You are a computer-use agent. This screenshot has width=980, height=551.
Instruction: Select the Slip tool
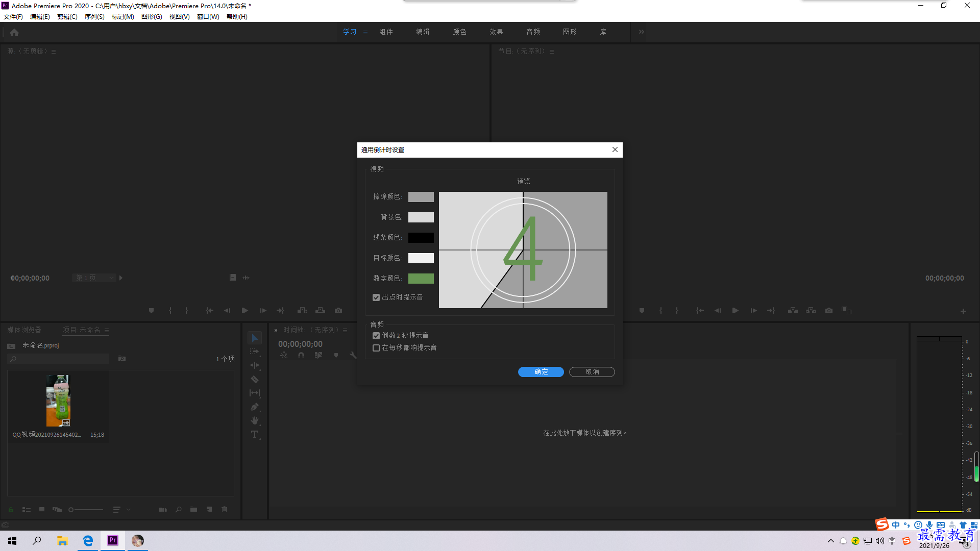coord(255,393)
